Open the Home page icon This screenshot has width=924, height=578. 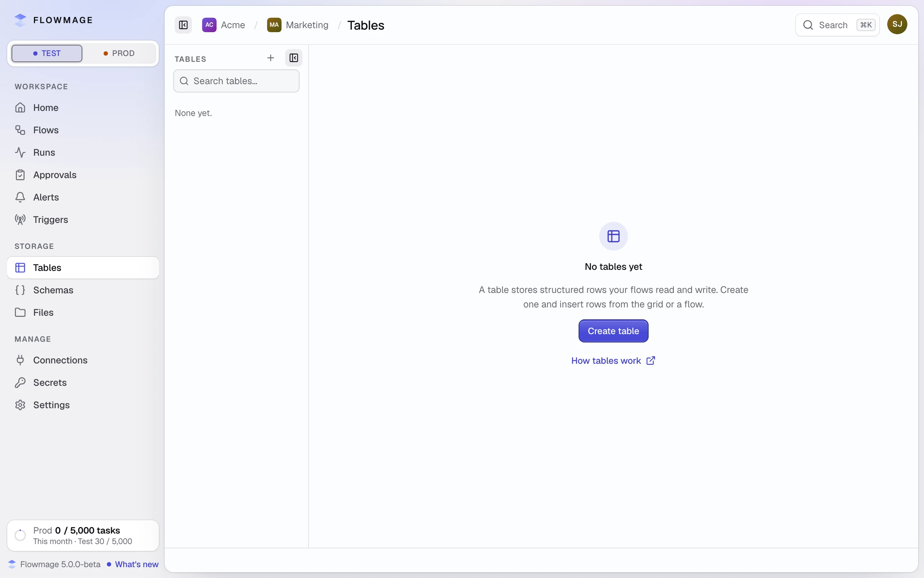click(x=20, y=108)
